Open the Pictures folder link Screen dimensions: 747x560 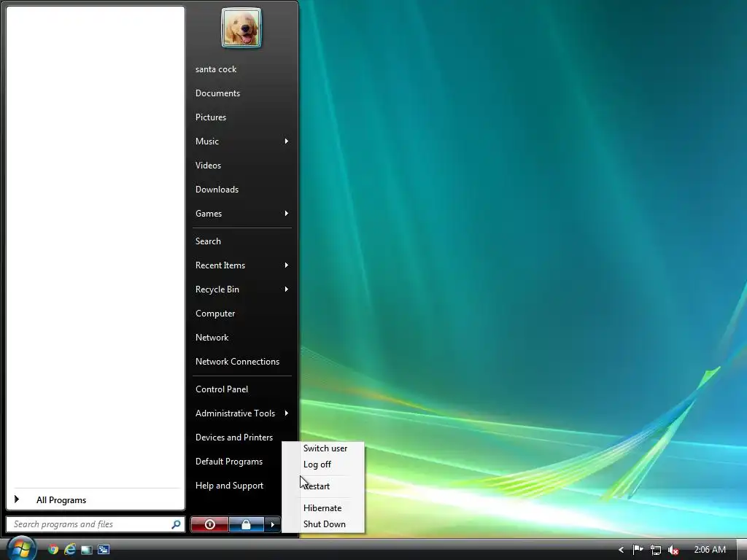pyautogui.click(x=211, y=117)
